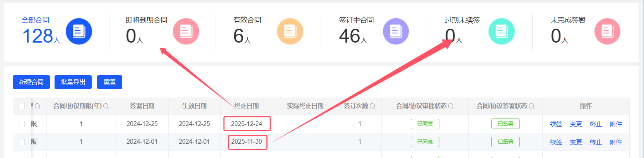The width and height of the screenshot is (644, 158).
Task: Click 已签署 status tag in 2025-12-24 row
Action: pos(506,124)
